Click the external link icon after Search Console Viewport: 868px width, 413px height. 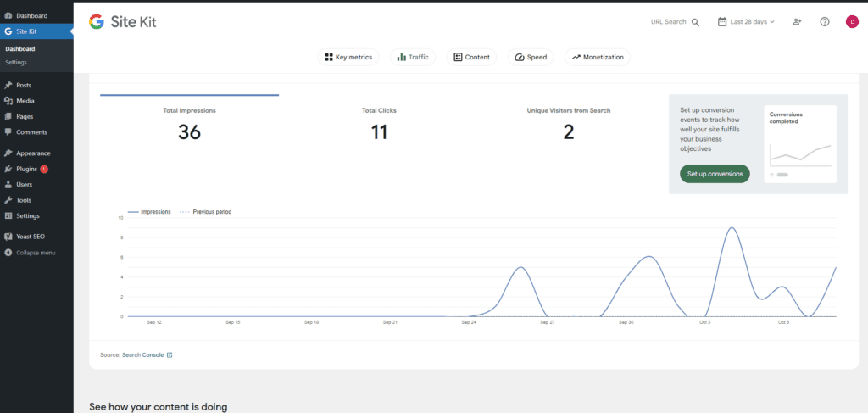click(170, 354)
